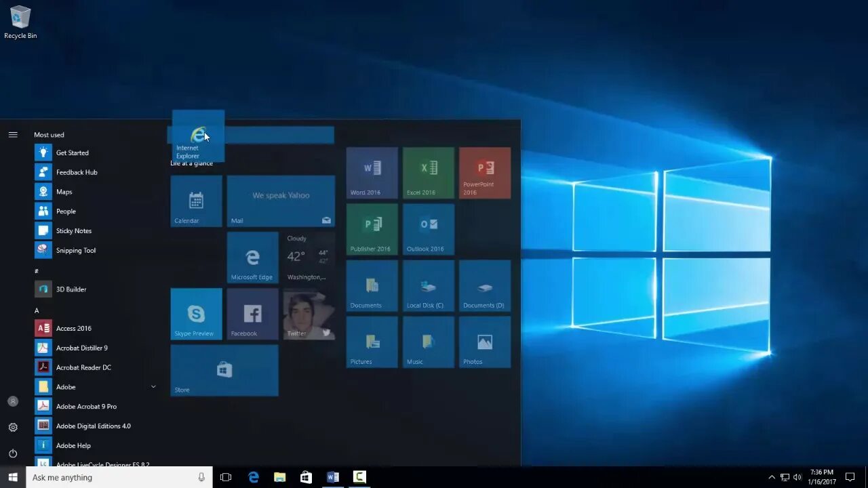Screen dimensions: 868x488
Task: Open the clock showing 7:36 PM
Action: click(x=821, y=477)
